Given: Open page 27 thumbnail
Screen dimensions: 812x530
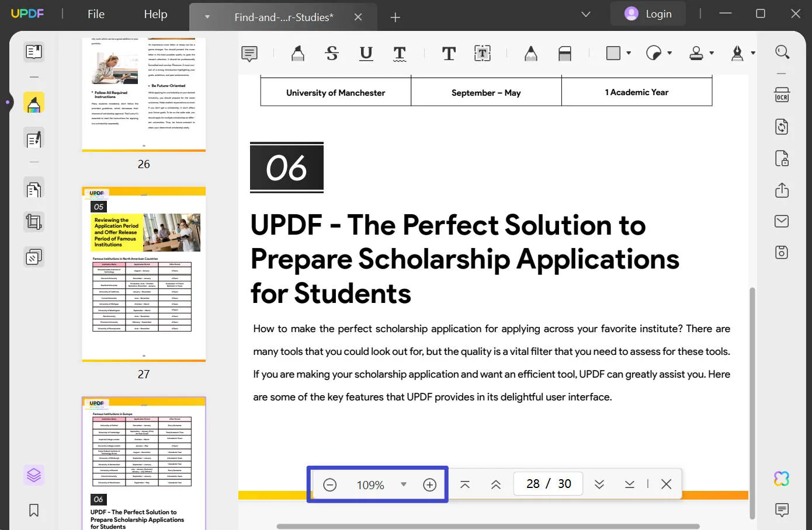Looking at the screenshot, I should click(144, 274).
